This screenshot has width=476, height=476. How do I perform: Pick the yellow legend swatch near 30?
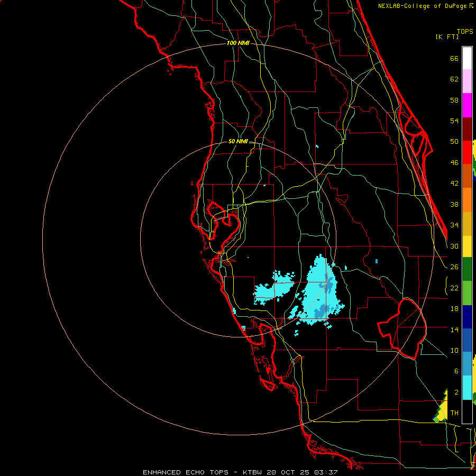(467, 246)
